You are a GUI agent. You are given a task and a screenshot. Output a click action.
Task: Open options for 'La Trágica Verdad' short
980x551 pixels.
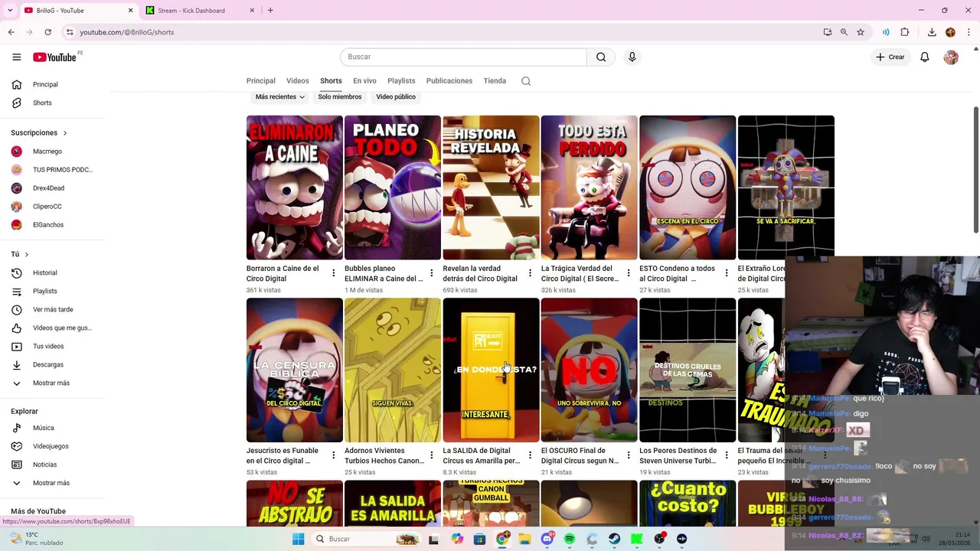pos(628,273)
